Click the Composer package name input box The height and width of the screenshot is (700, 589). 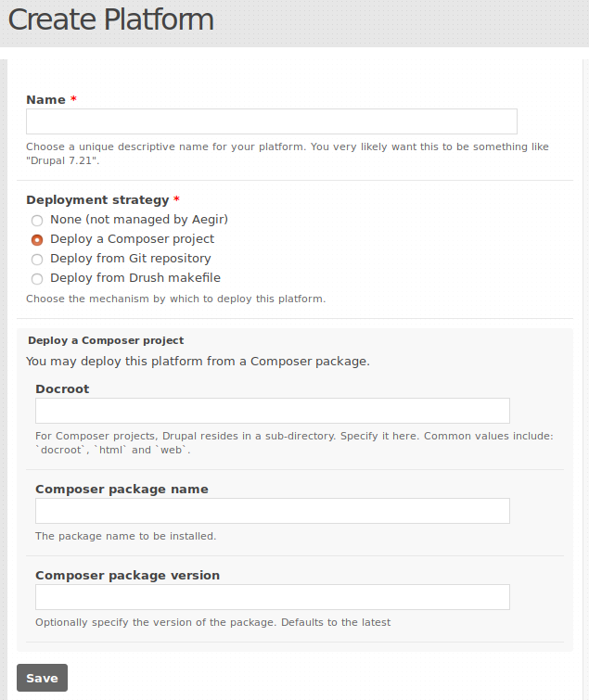272,511
